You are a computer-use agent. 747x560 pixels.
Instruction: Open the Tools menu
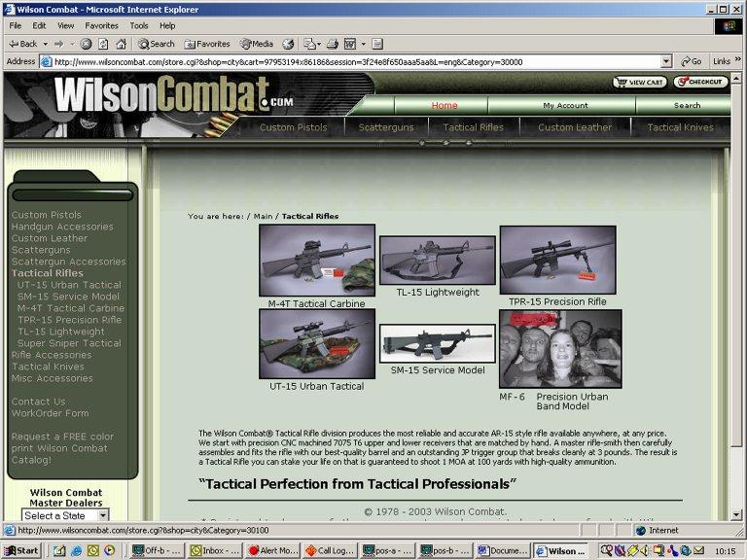click(139, 25)
